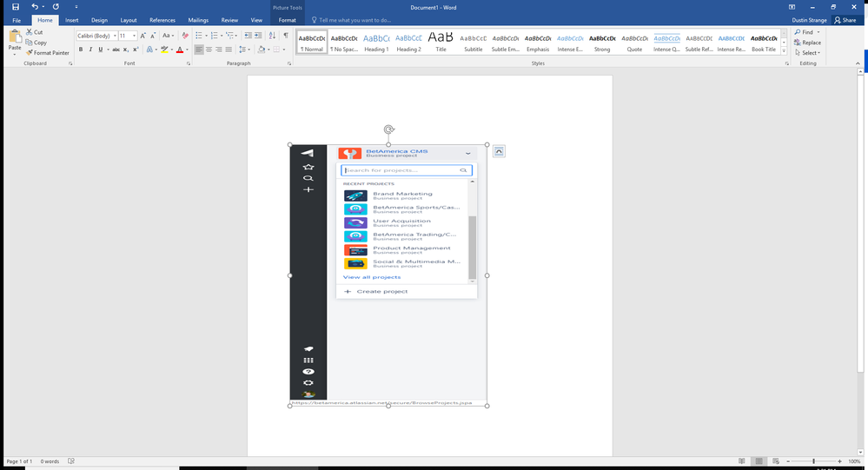
Task: Collapse the ribbon with the arrow
Action: coord(858,63)
